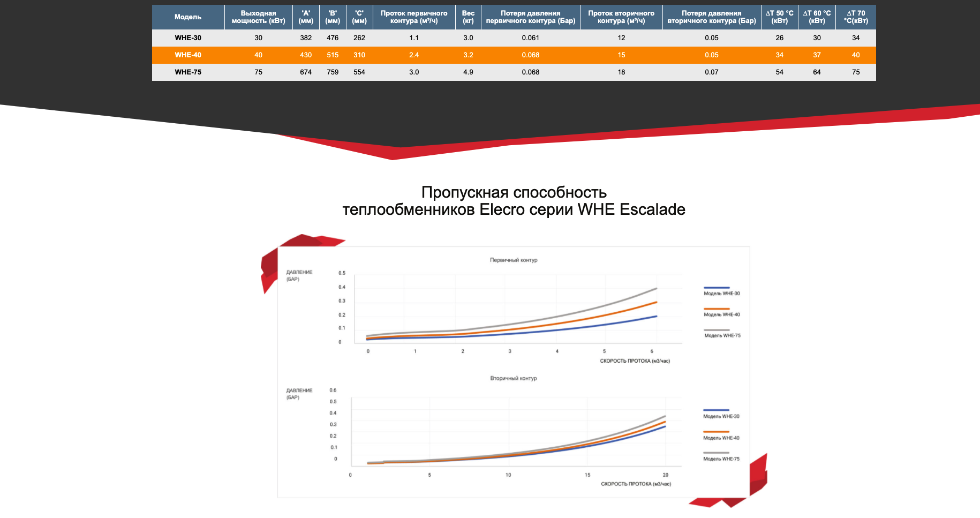Click primary flow value 1.1 for WHE-30
Viewport: 980px width, 518px height.
414,38
